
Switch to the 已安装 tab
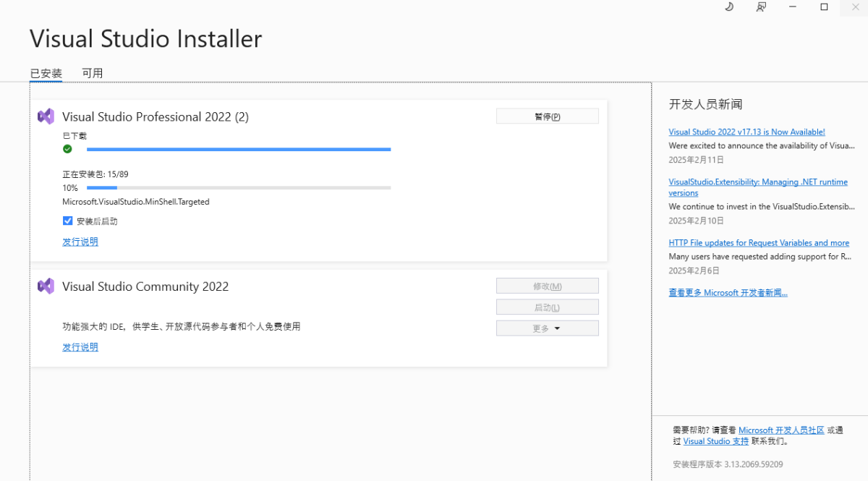46,73
